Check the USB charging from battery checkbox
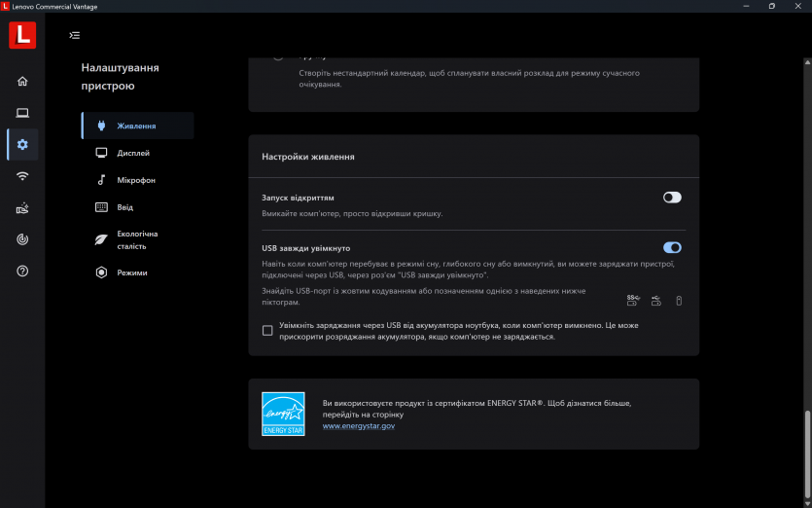Image resolution: width=812 pixels, height=508 pixels. [x=267, y=331]
